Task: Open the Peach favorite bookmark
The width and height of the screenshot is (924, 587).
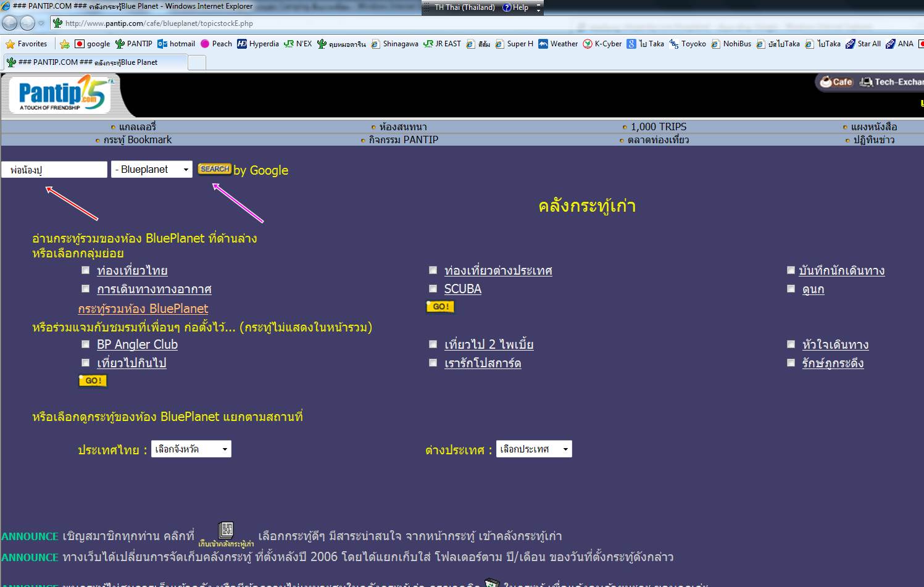Action: (x=216, y=44)
